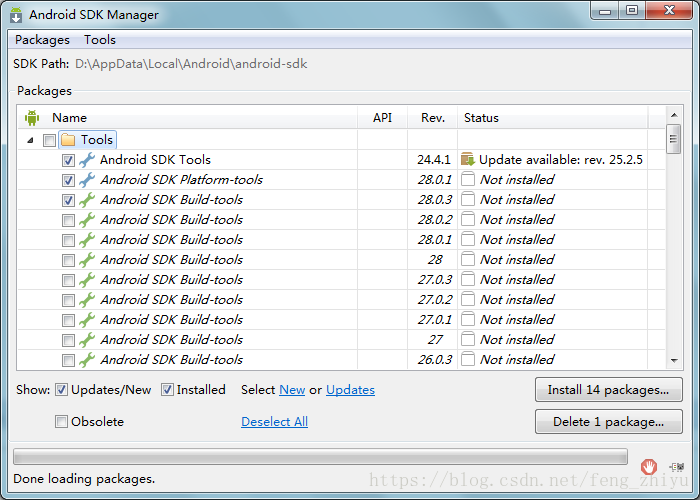The height and width of the screenshot is (500, 700).
Task: Click the Android robot header icon
Action: pos(32,118)
